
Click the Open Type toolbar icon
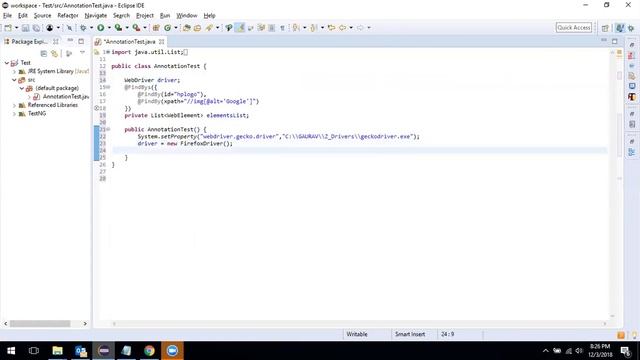187,28
